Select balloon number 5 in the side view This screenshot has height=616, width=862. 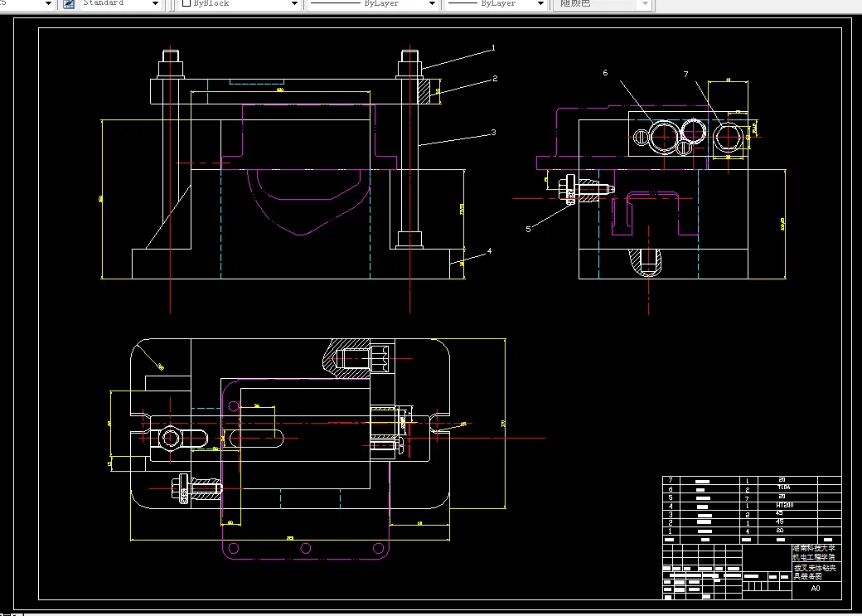coord(528,229)
